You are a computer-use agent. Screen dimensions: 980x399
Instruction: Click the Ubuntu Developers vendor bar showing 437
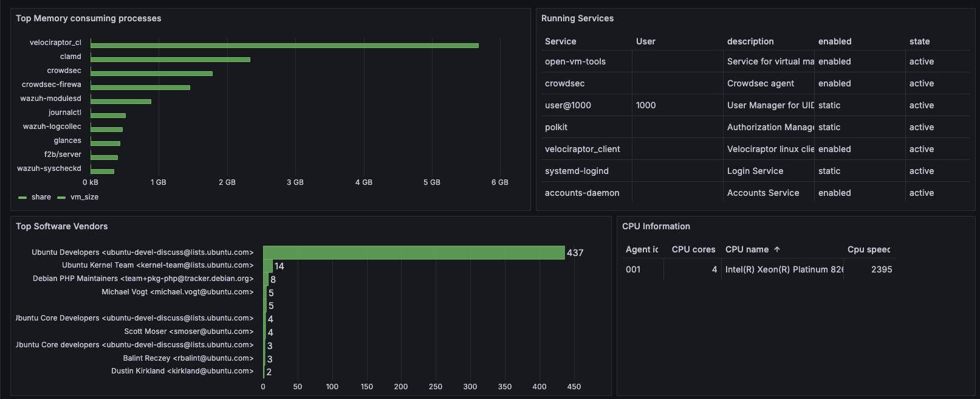414,252
